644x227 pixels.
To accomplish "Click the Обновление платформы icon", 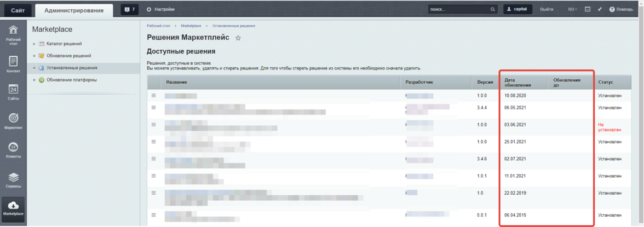I will [x=41, y=80].
